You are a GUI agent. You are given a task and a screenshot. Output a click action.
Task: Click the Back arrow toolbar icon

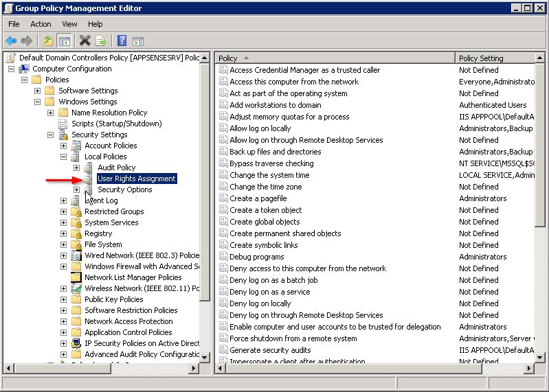click(x=11, y=41)
